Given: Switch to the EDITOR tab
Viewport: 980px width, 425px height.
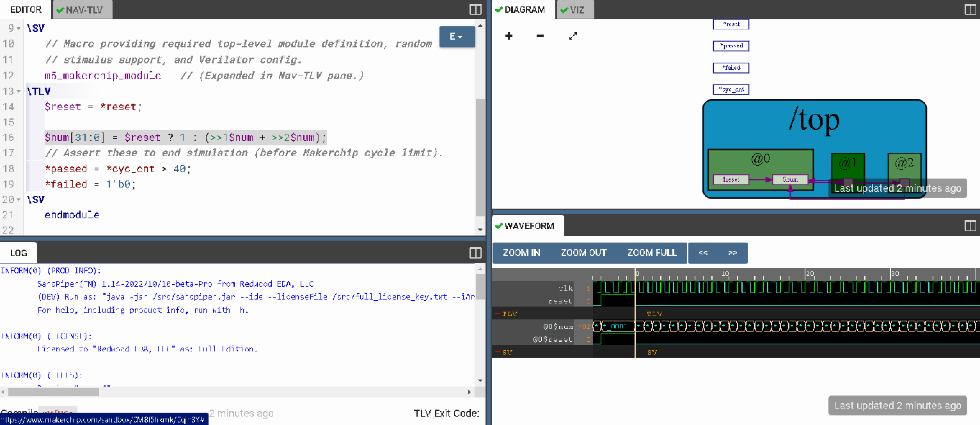Looking at the screenshot, I should (x=24, y=9).
